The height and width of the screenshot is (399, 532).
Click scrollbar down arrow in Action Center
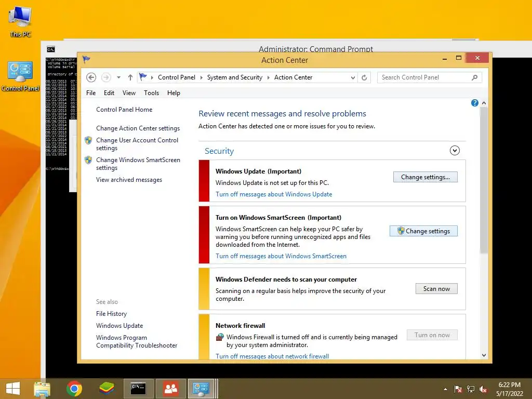(x=484, y=355)
